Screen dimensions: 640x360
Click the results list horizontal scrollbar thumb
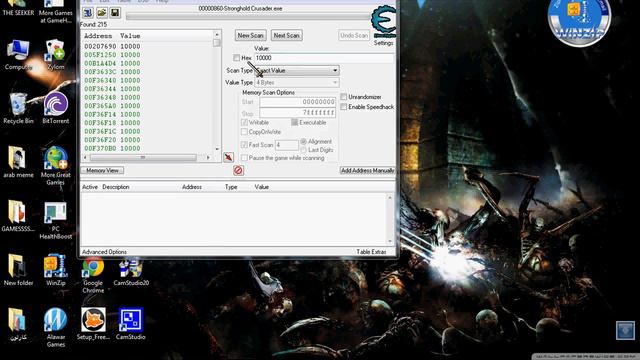coord(143,157)
